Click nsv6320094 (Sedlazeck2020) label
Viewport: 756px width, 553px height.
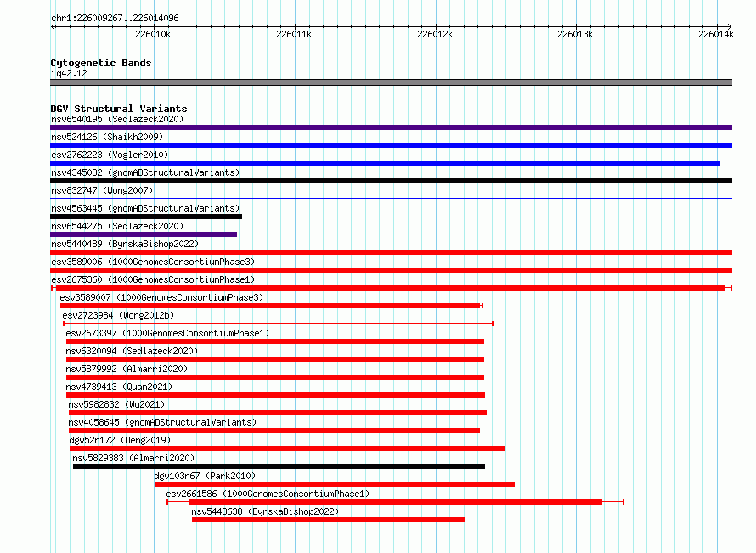point(132,351)
